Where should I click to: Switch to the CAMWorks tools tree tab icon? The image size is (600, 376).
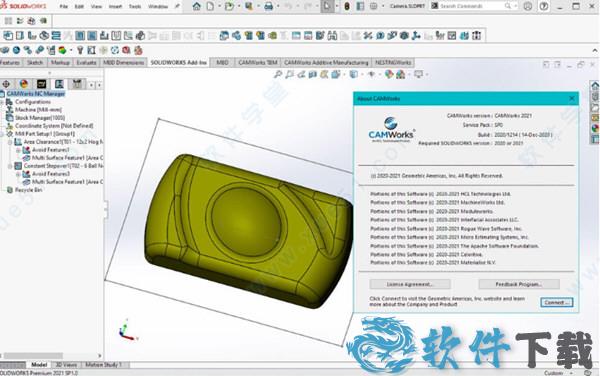77,84
